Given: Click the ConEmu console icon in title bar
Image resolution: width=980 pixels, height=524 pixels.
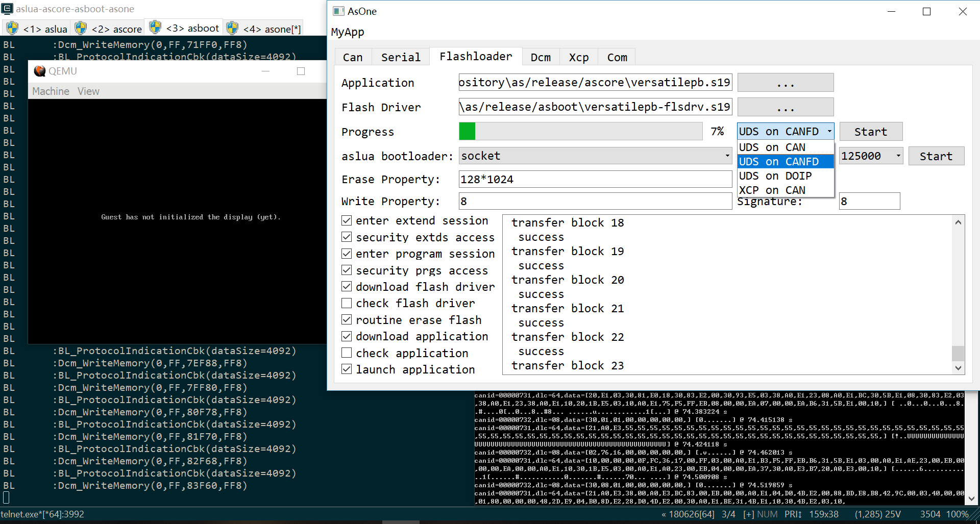Looking at the screenshot, I should click(7, 8).
